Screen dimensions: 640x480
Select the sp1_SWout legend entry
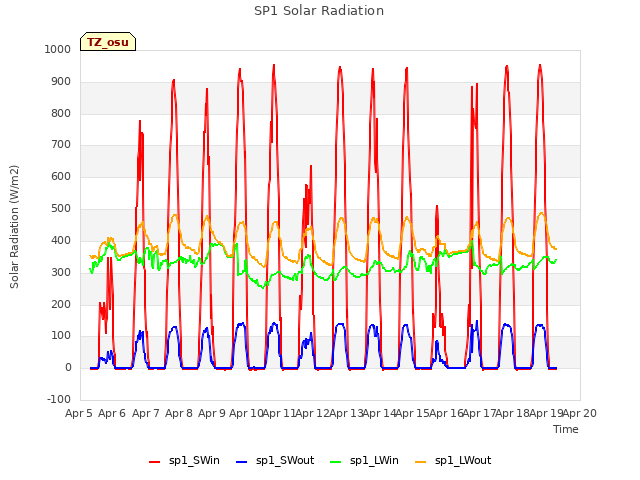276,460
